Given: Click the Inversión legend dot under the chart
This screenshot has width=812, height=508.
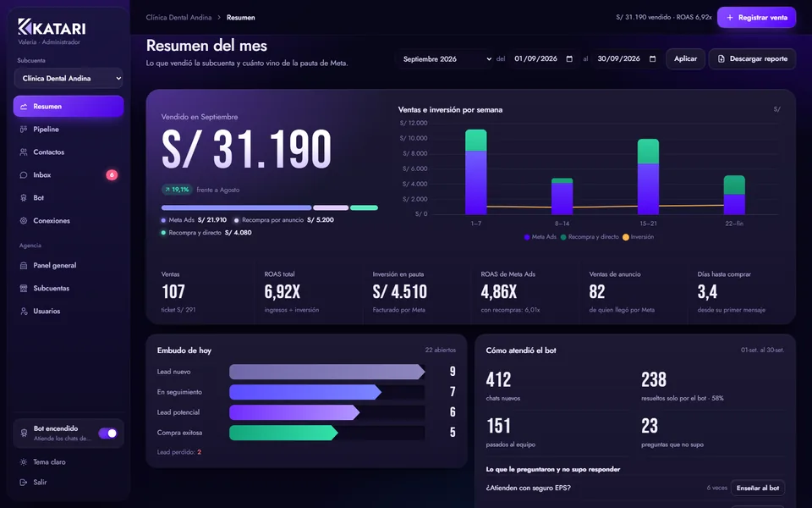Looking at the screenshot, I should [x=626, y=237].
